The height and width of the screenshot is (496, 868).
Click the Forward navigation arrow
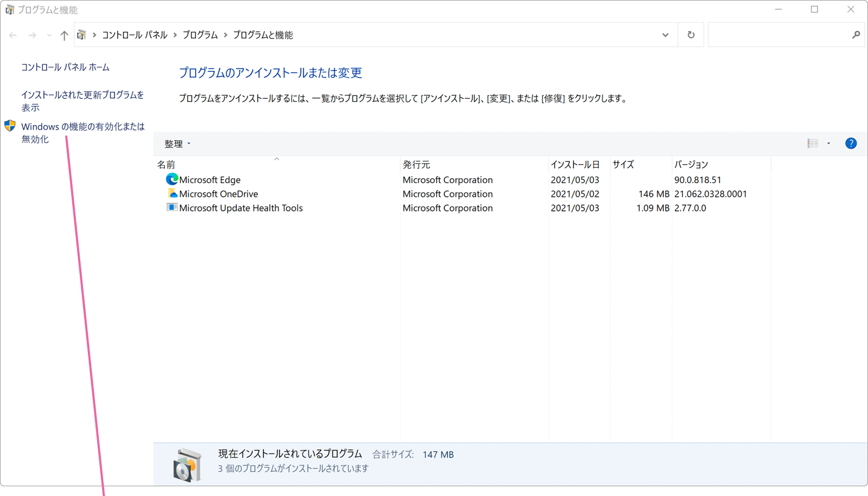(x=33, y=35)
